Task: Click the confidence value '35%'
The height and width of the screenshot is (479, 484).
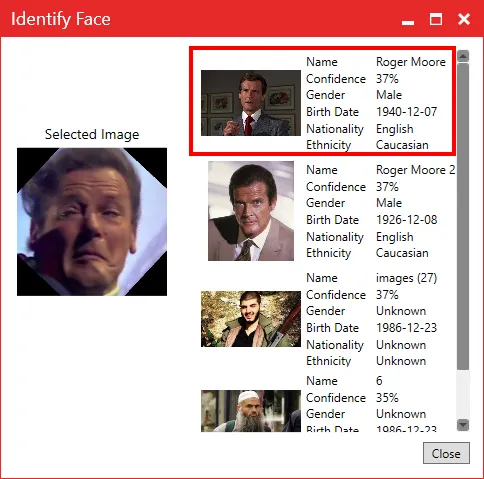Action: point(387,398)
